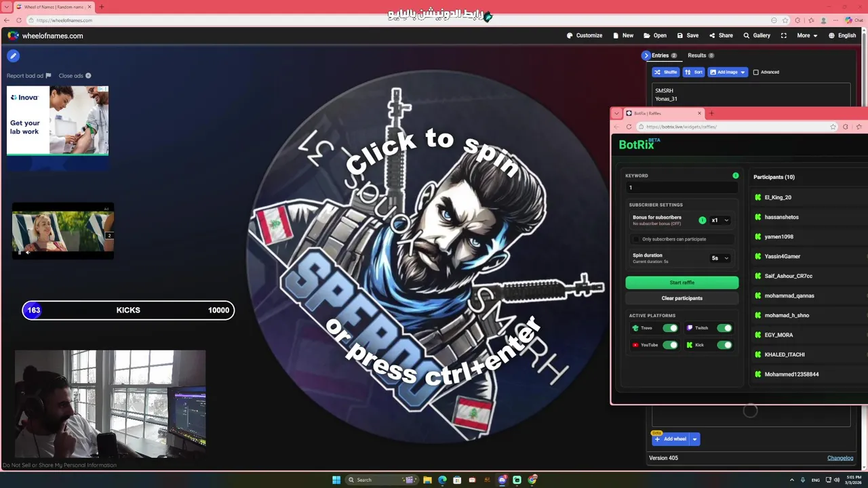Select participant El_King_20
The image size is (868, 488).
coord(778,197)
